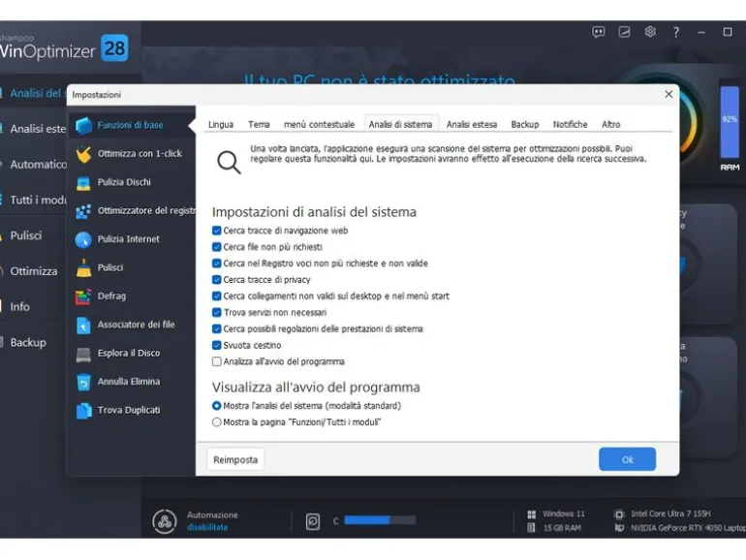Click the Windows 11 logo icon

pos(532,514)
